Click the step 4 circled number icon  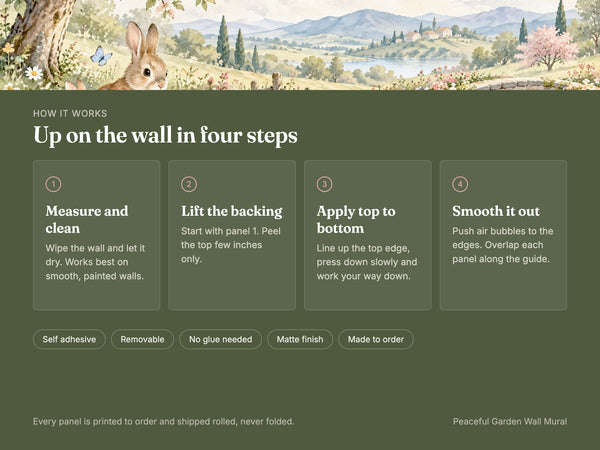coord(460,184)
